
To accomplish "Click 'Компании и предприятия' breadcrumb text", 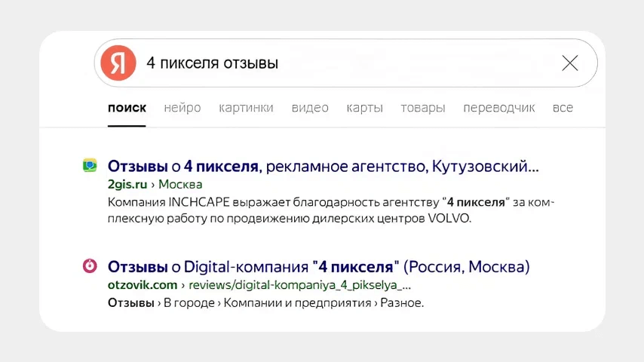I will [x=297, y=303].
